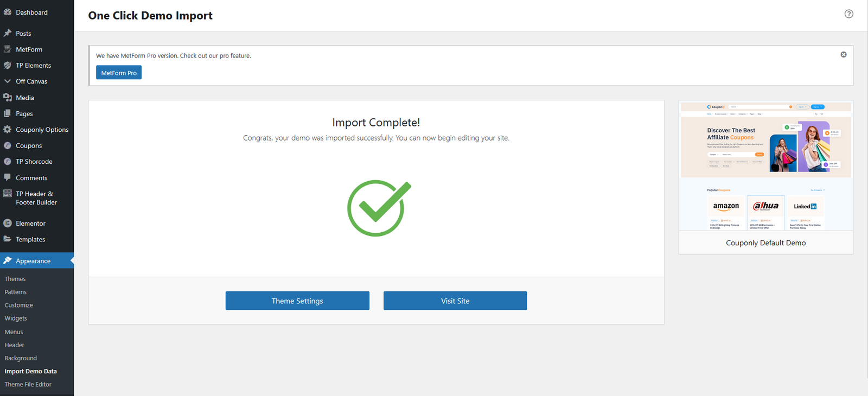Click the help question mark icon

(x=849, y=14)
